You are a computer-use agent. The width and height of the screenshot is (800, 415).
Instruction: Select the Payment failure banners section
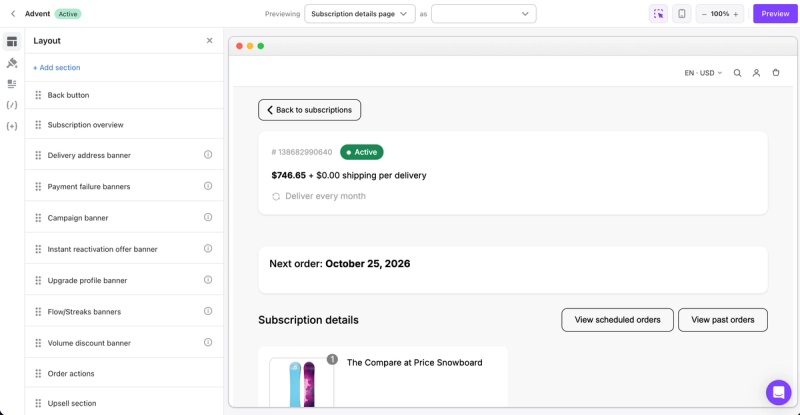pyautogui.click(x=124, y=186)
